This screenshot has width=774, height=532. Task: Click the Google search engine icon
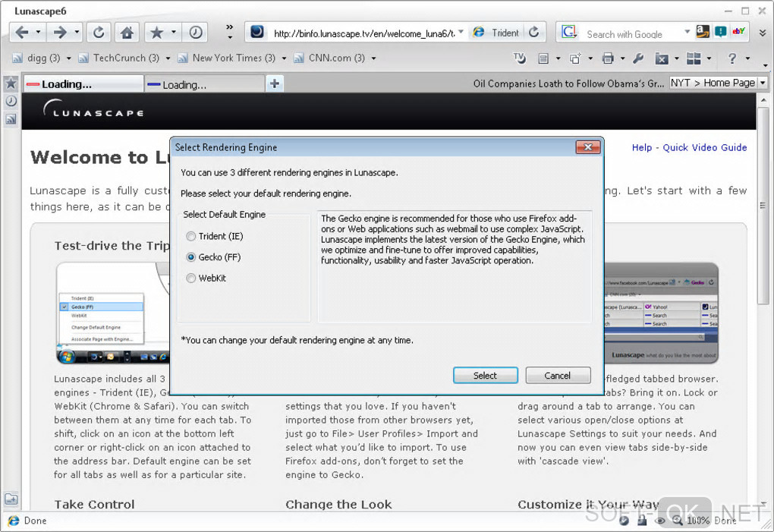pyautogui.click(x=569, y=33)
